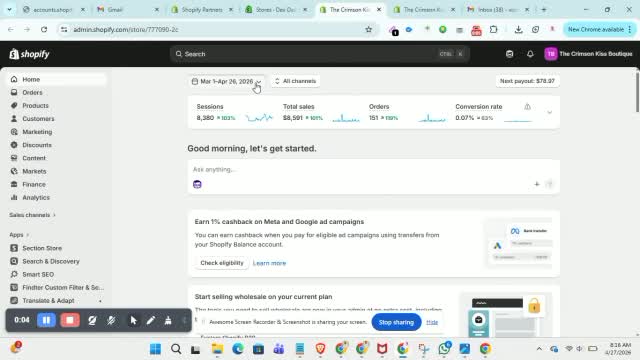Click the conversion rate warning icon
The height and width of the screenshot is (360, 640).
tap(527, 107)
